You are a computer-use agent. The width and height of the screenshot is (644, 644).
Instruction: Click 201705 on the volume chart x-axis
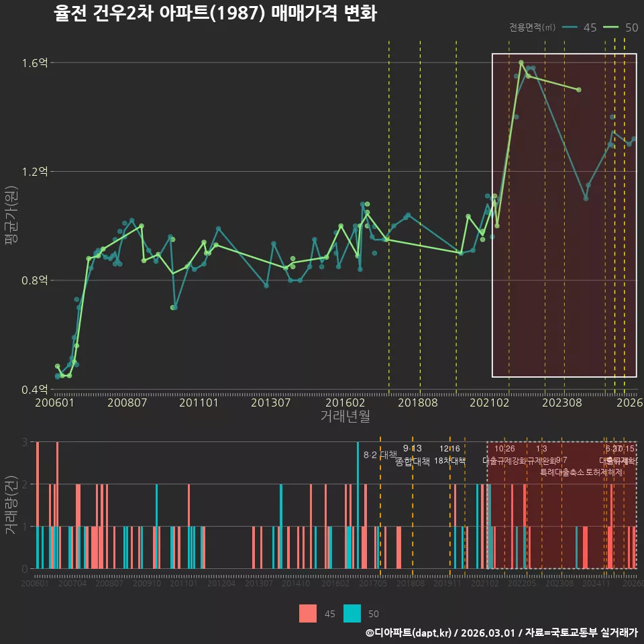coord(373,583)
